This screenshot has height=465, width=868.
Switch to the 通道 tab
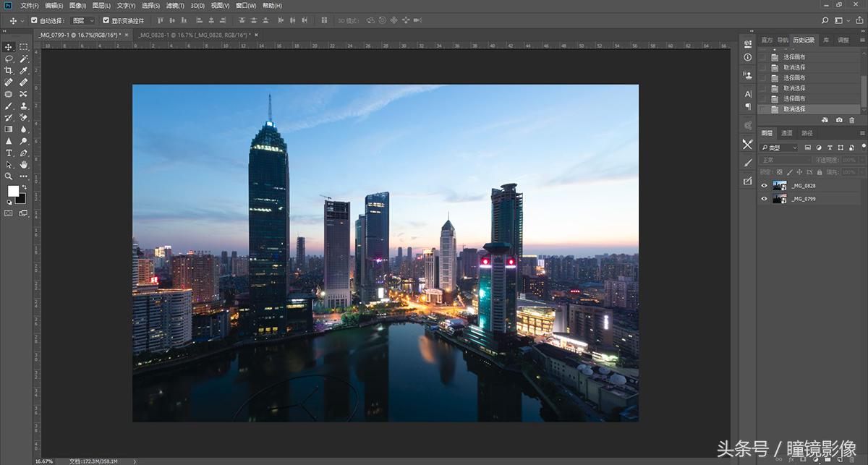(787, 133)
